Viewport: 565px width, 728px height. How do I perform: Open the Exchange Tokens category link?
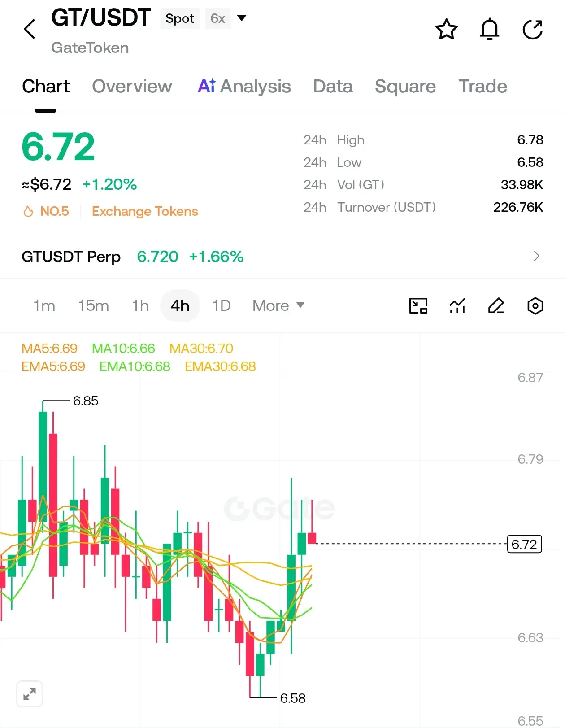pos(145,211)
